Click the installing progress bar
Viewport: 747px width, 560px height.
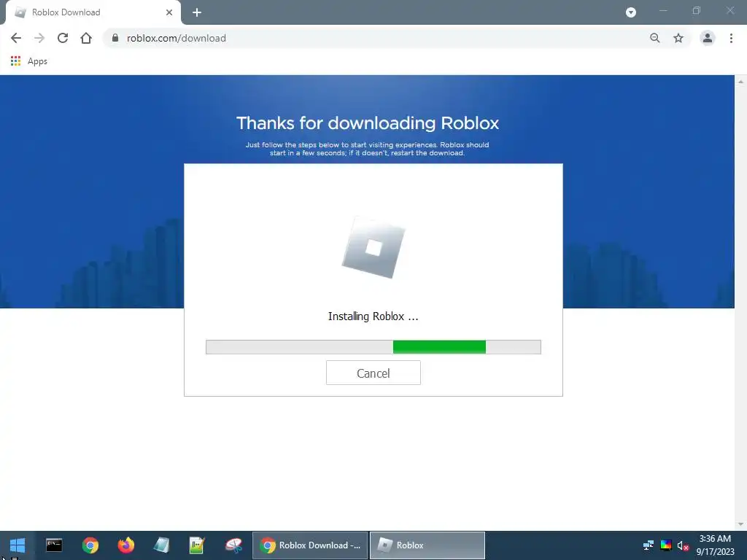point(373,347)
